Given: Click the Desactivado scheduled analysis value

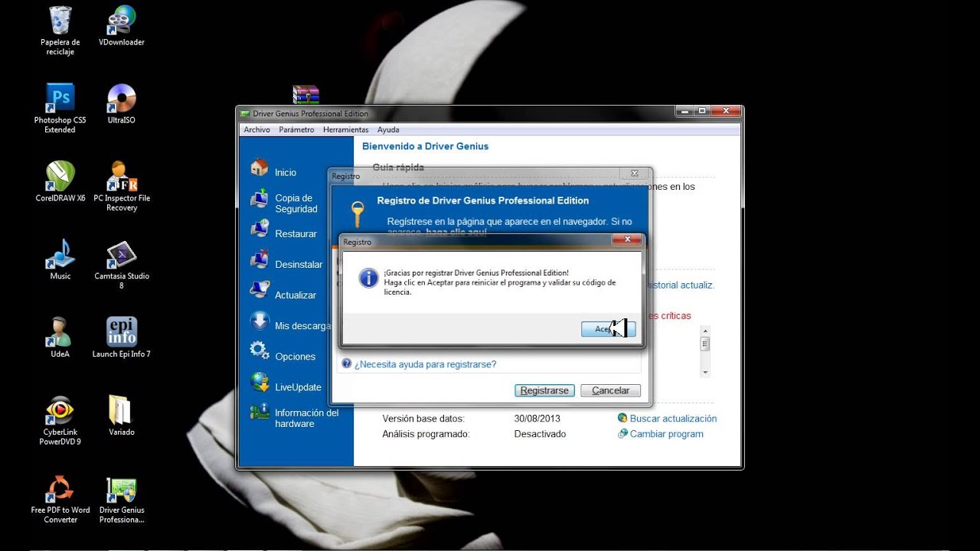Looking at the screenshot, I should pyautogui.click(x=540, y=434).
